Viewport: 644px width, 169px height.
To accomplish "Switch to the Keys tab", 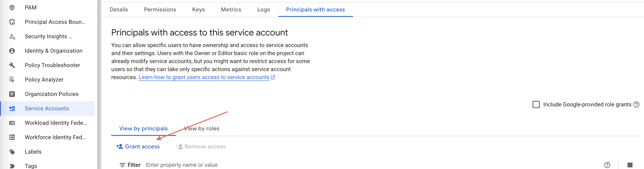I will [x=198, y=9].
